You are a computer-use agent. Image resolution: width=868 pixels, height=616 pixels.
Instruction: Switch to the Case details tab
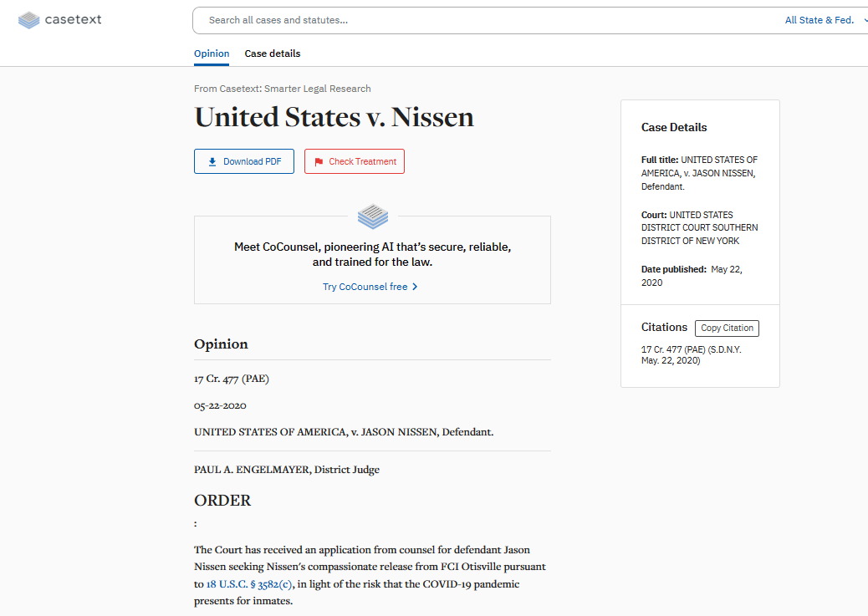[273, 53]
